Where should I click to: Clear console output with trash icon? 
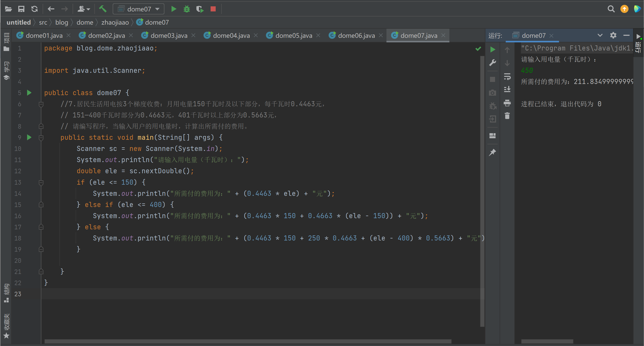[x=507, y=116]
